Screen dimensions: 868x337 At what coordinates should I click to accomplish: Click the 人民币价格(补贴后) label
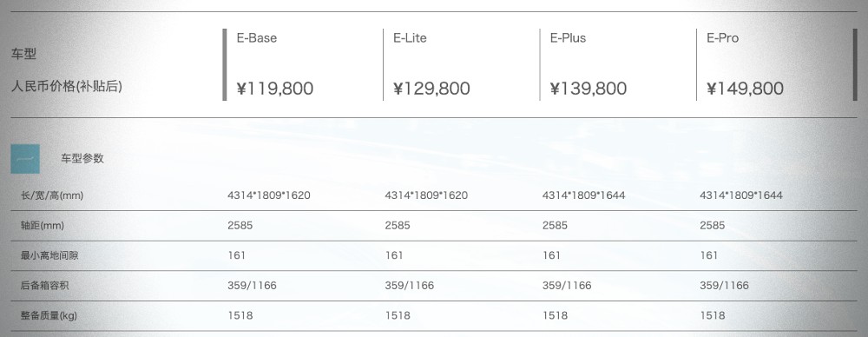click(x=67, y=87)
